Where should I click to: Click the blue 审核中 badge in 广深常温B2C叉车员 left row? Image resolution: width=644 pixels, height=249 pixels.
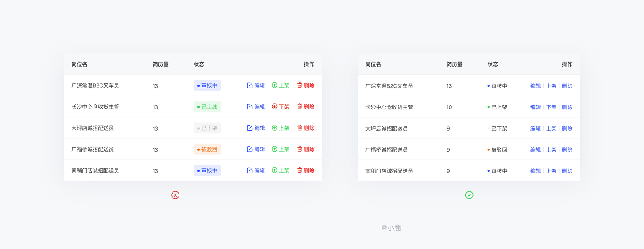[207, 85]
